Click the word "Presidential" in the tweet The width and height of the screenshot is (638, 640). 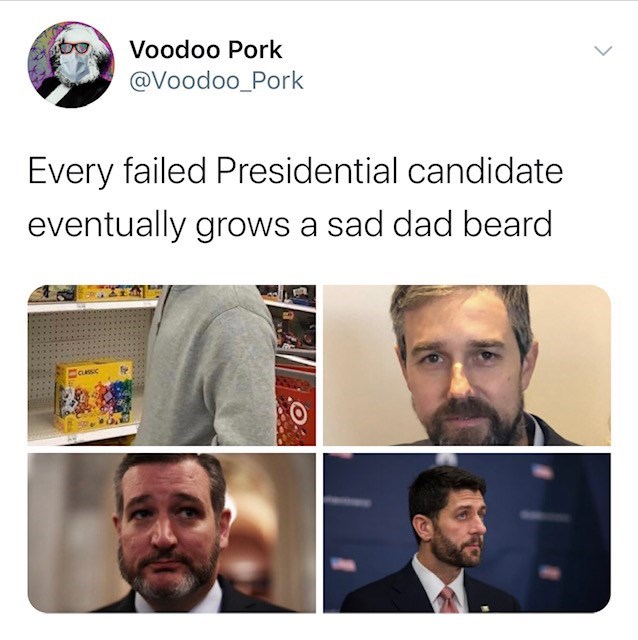click(307, 171)
